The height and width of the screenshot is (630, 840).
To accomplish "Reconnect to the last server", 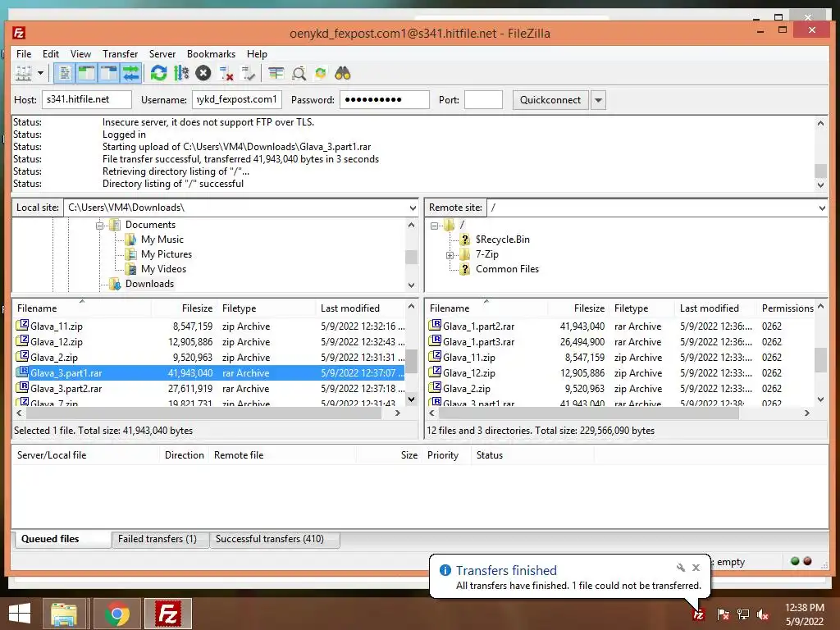I will (x=248, y=73).
